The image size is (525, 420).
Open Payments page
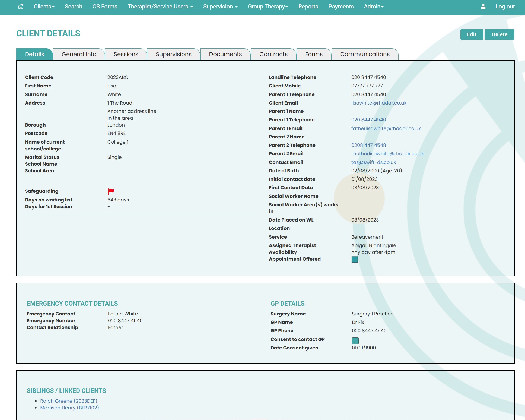pos(341,7)
